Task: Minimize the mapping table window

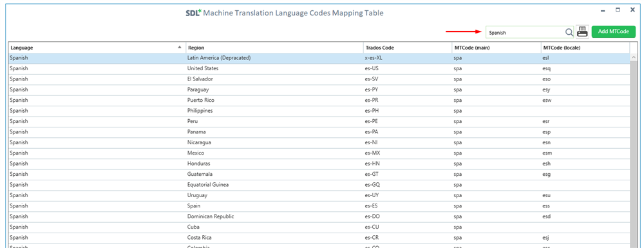Action: click(x=603, y=10)
